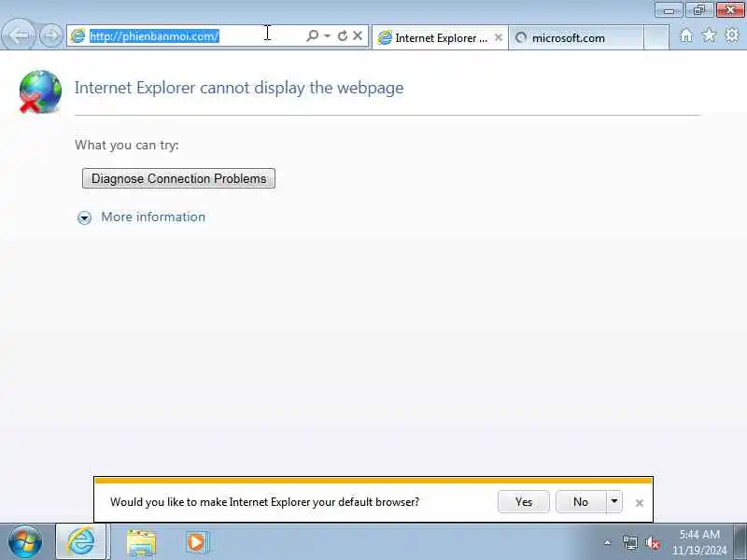Click the default browser question text
This screenshot has width=747, height=560.
pos(264,502)
